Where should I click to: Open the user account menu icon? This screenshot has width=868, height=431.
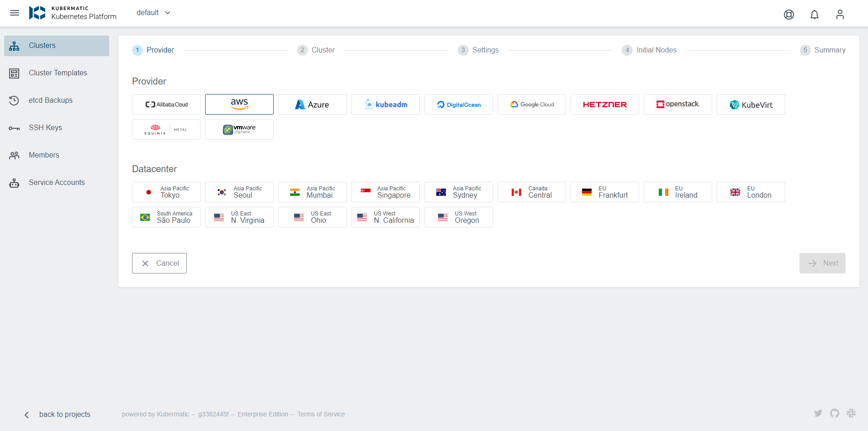[x=840, y=14]
